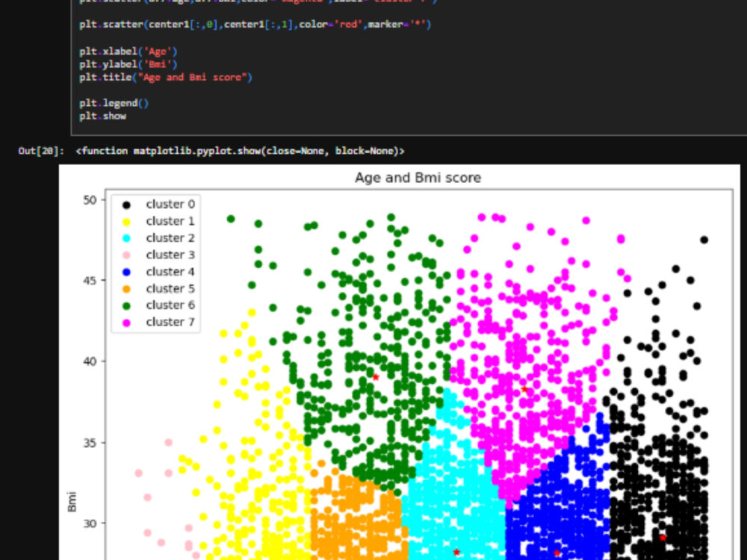The height and width of the screenshot is (560, 747).
Task: Click the orange cluster 5 legend marker
Action: coord(126,289)
